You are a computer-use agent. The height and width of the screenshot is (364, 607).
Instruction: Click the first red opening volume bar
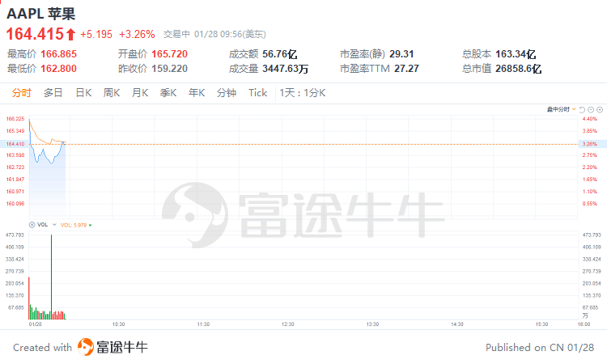[x=29, y=298]
